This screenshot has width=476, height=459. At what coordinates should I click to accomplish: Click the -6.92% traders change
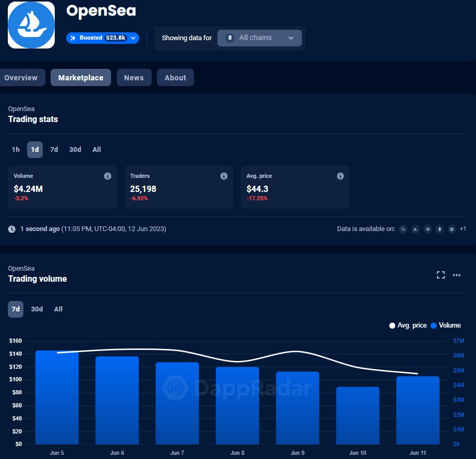pyautogui.click(x=139, y=198)
